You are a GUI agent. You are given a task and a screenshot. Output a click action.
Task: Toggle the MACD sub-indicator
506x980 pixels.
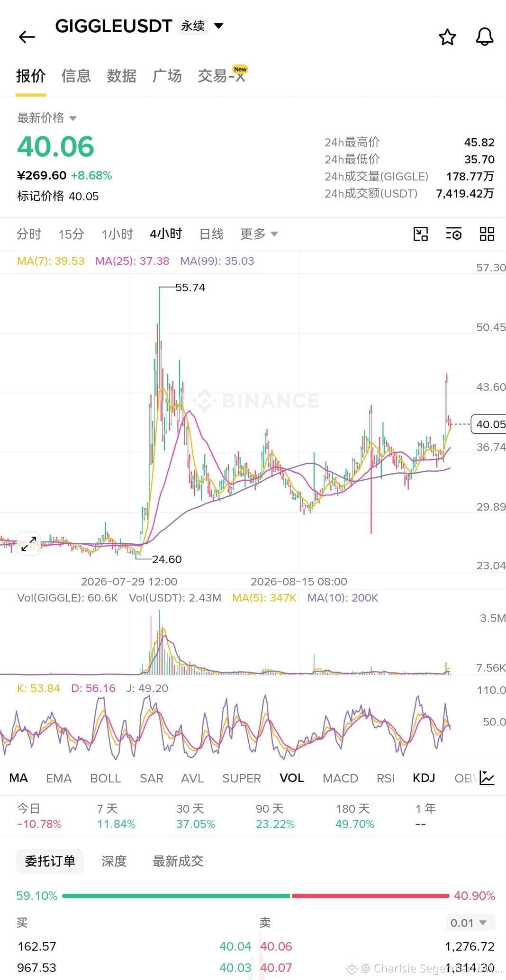click(340, 778)
